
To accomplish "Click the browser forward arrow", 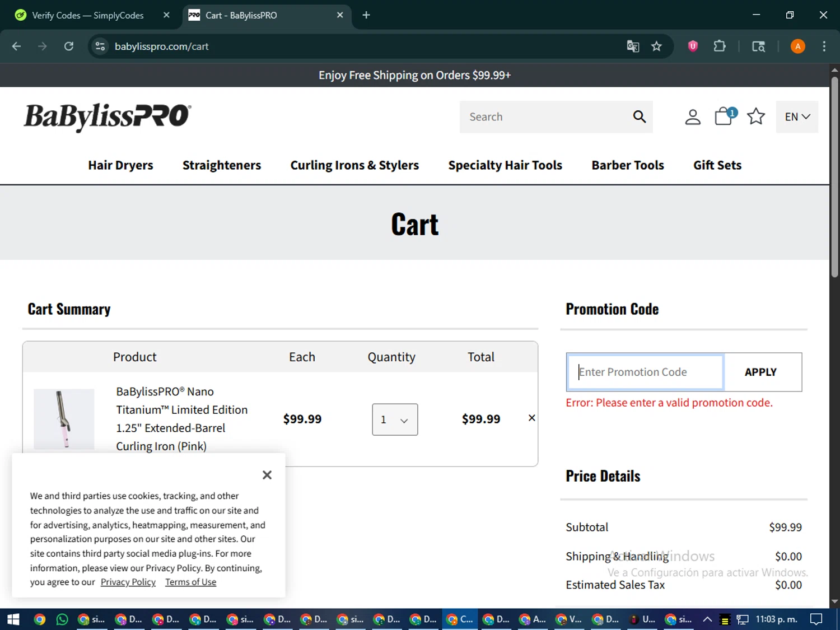I will 43,46.
